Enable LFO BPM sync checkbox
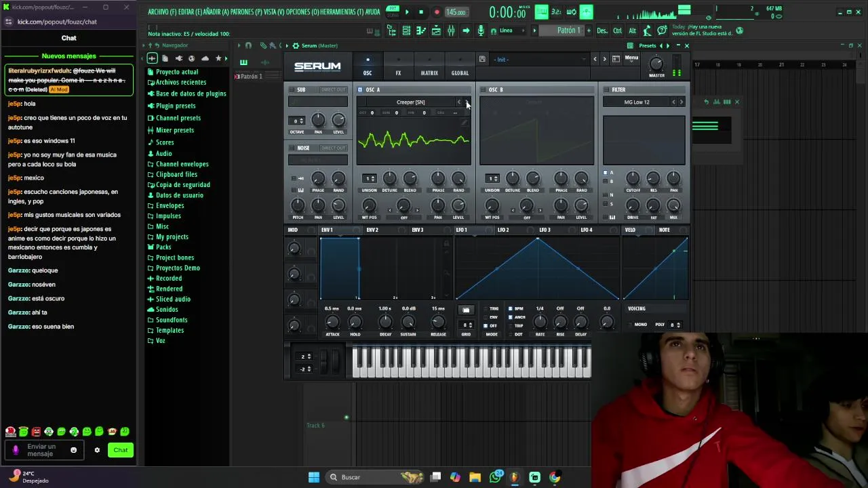868x488 pixels. [x=511, y=308]
